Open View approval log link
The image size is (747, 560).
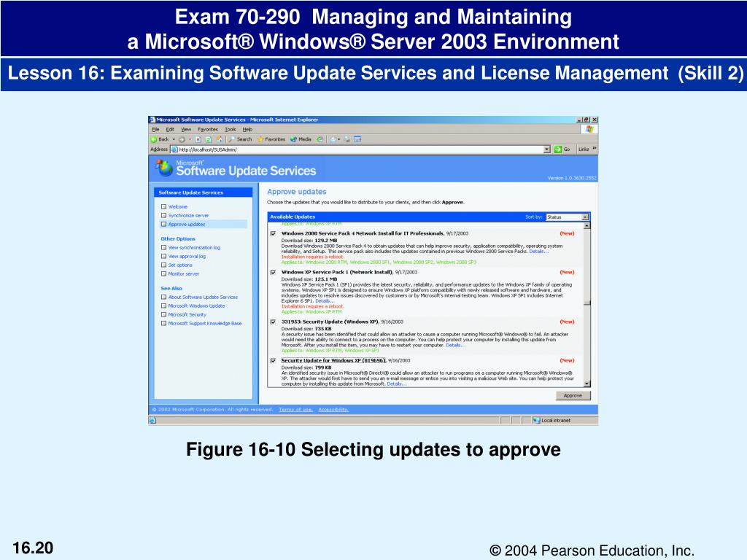point(187,256)
